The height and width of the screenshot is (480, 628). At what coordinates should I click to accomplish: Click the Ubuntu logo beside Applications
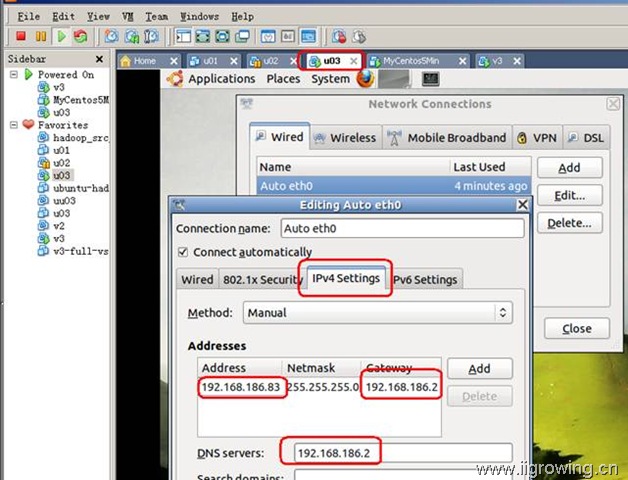(175, 79)
